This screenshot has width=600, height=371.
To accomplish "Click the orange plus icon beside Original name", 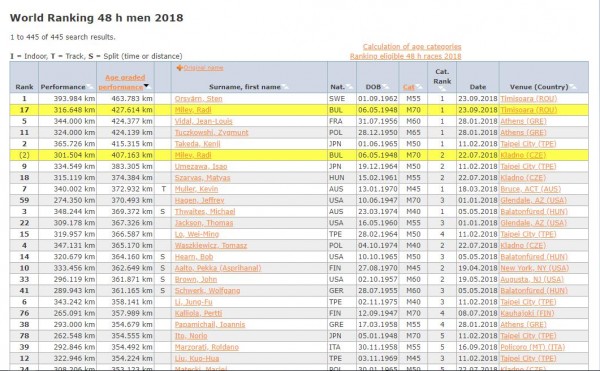I will tap(179, 68).
